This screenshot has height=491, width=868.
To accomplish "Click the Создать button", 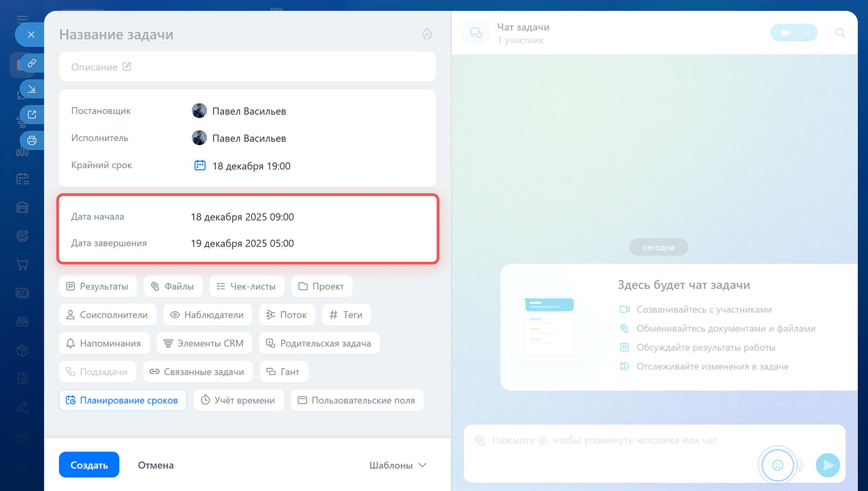I will click(x=89, y=465).
